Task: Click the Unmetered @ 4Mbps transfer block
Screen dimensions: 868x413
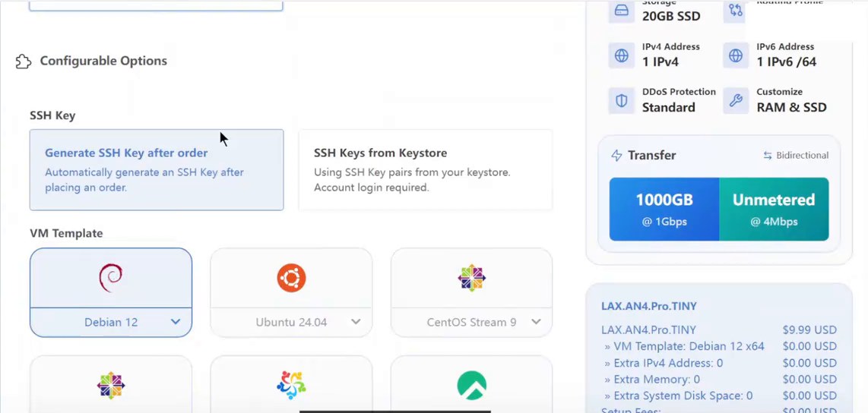Action: pos(774,209)
